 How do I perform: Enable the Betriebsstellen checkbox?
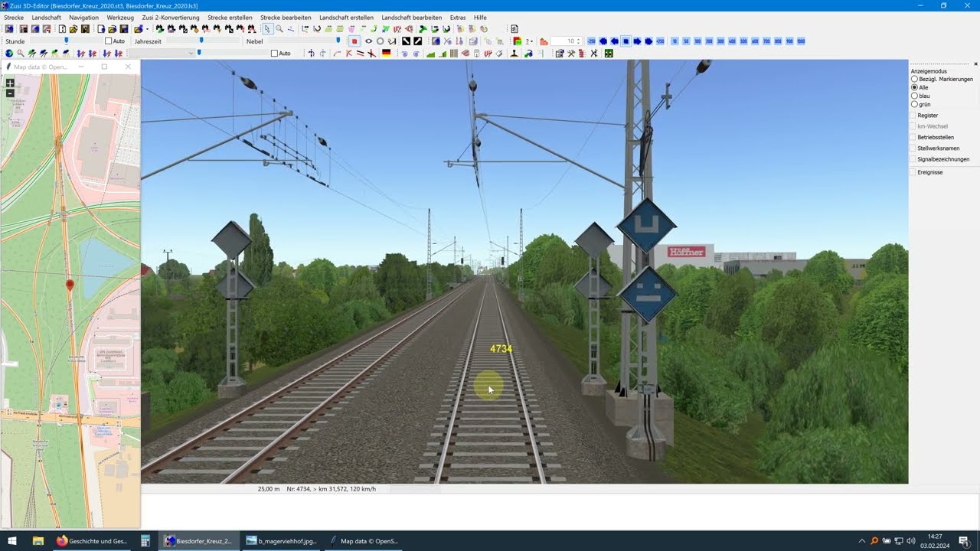pyautogui.click(x=913, y=137)
